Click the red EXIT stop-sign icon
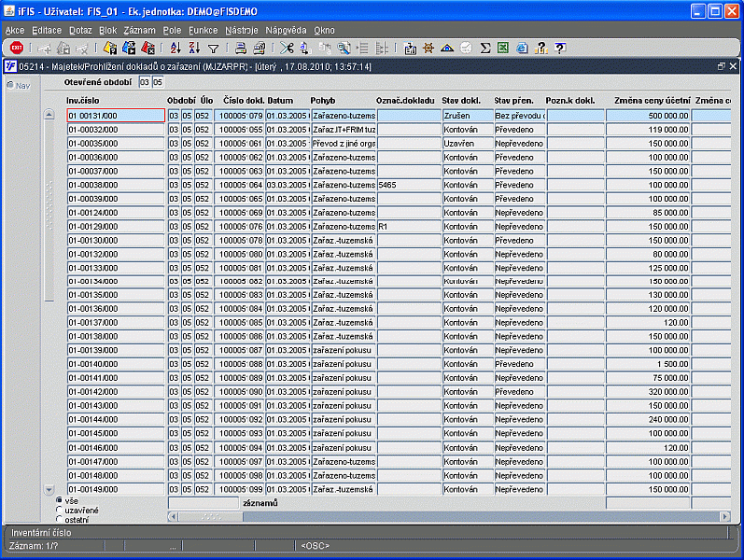This screenshot has width=744, height=560. click(x=17, y=48)
